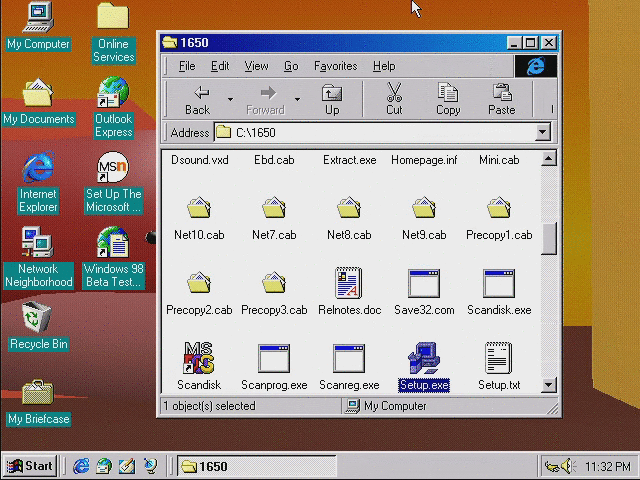Click the Back toolbar button
This screenshot has height=480, width=640.
pyautogui.click(x=198, y=100)
